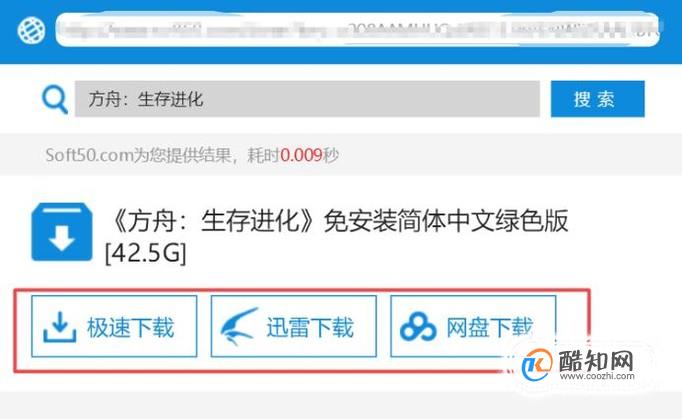This screenshot has width=682, height=419.
Task: Choose the 迅雷下载 button
Action: (294, 326)
